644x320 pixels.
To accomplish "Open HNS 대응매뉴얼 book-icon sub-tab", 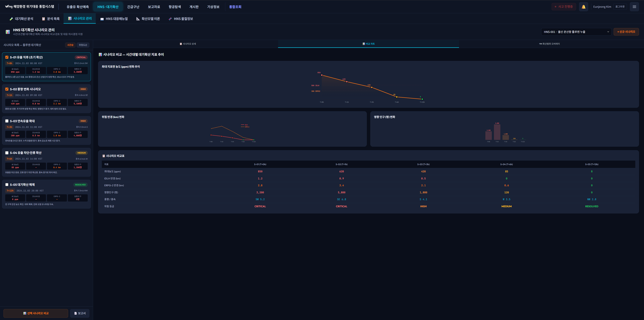I will tap(114, 19).
